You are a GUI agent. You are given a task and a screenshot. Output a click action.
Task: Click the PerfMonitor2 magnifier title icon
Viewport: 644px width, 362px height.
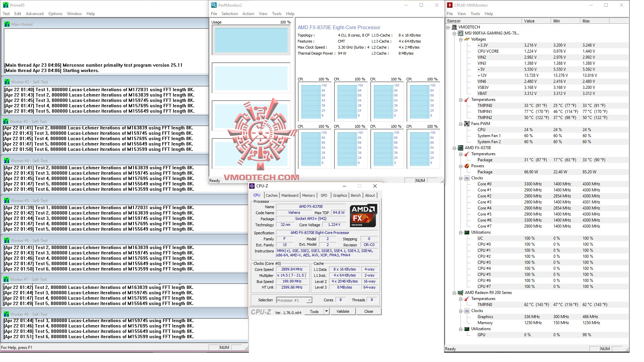(214, 5)
